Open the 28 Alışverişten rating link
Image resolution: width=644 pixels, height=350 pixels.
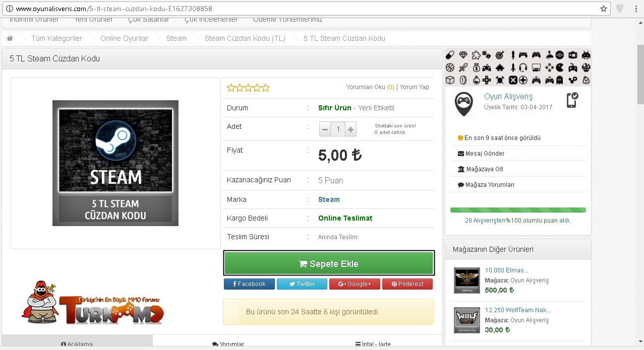click(x=486, y=221)
